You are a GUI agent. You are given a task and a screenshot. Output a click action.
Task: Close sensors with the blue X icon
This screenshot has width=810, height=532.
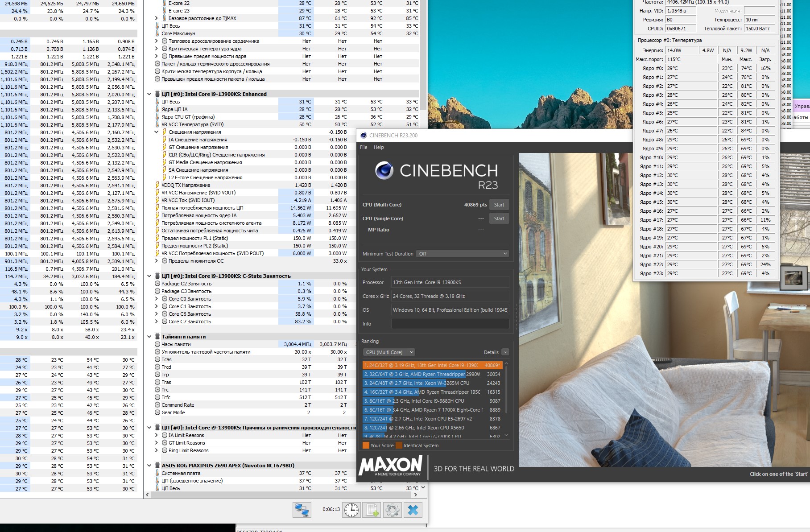pos(413,510)
